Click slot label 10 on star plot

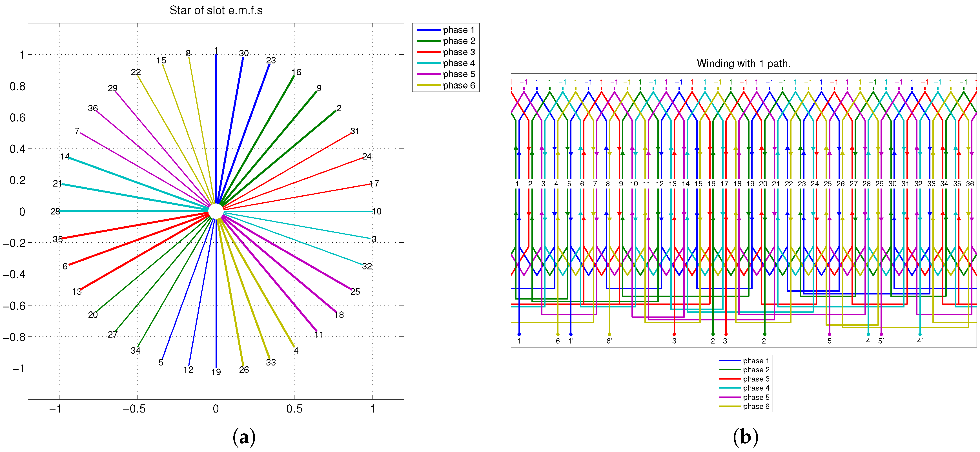pyautogui.click(x=376, y=211)
